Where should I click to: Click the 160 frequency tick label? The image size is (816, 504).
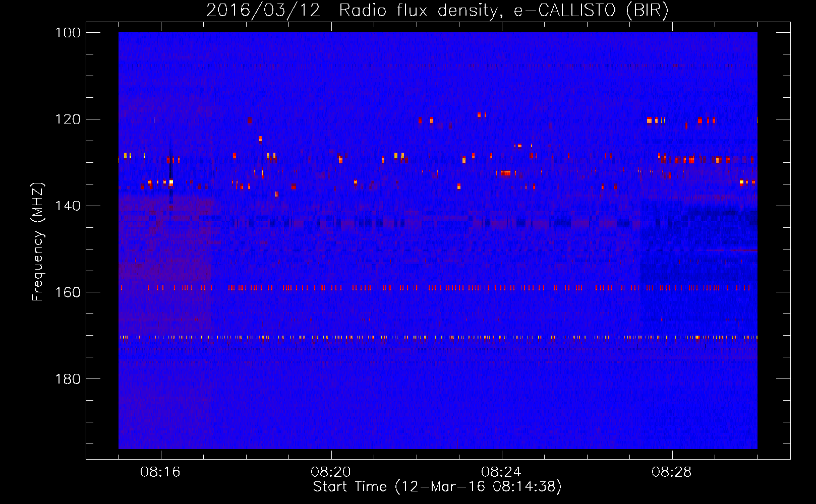[68, 292]
